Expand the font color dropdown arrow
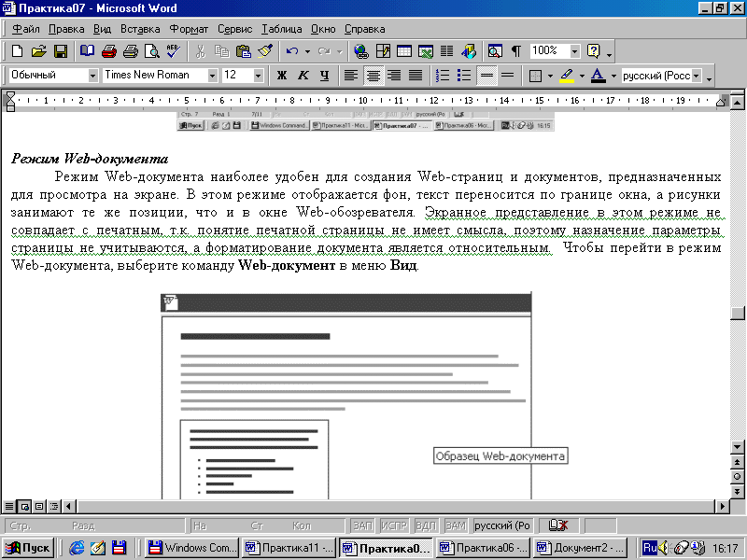 [613, 76]
